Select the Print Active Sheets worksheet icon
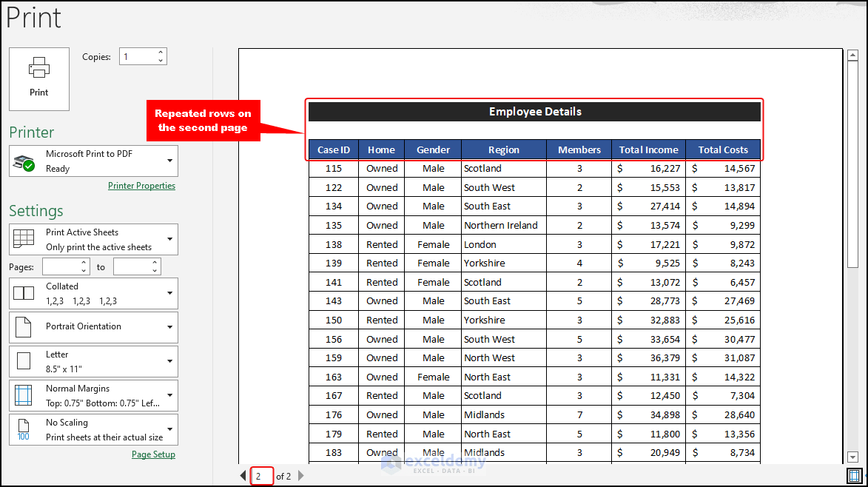Image resolution: width=868 pixels, height=487 pixels. [23, 238]
